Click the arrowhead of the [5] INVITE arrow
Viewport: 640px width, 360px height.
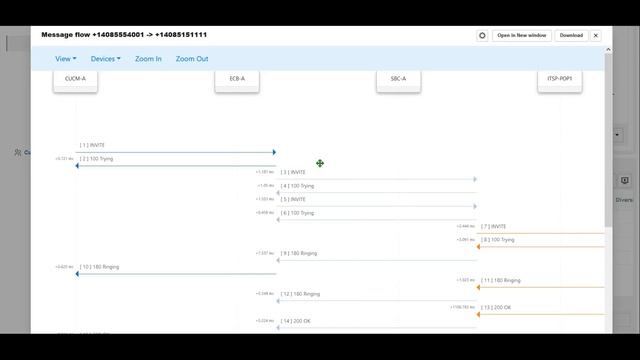point(475,206)
